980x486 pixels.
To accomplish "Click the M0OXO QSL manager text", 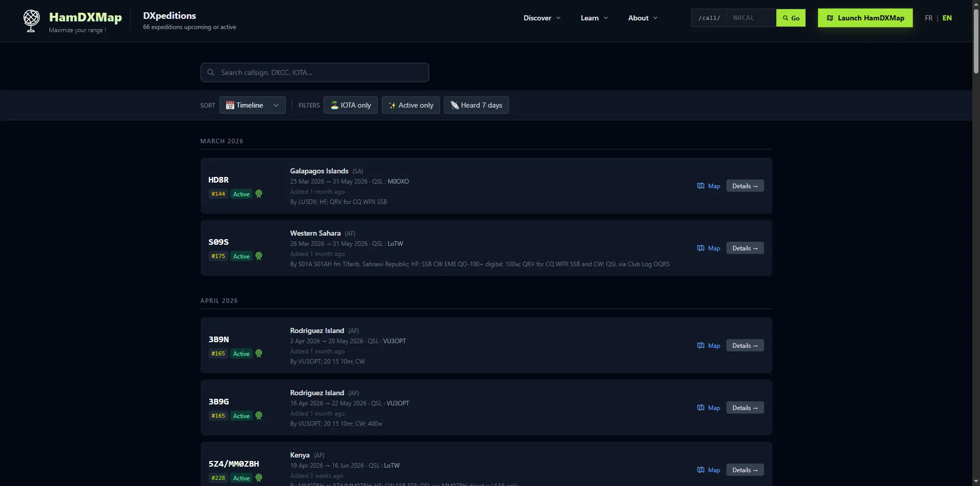I will [398, 182].
